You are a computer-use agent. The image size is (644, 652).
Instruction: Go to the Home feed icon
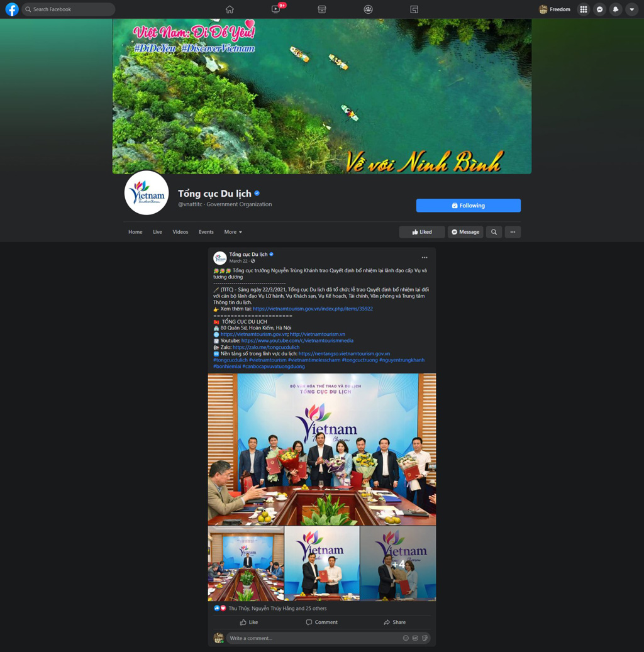230,9
